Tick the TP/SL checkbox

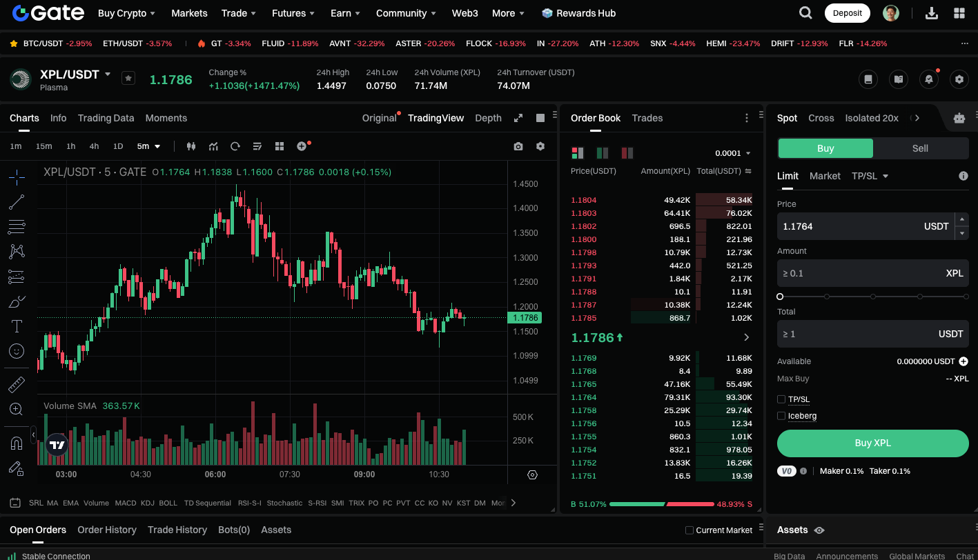coord(781,399)
